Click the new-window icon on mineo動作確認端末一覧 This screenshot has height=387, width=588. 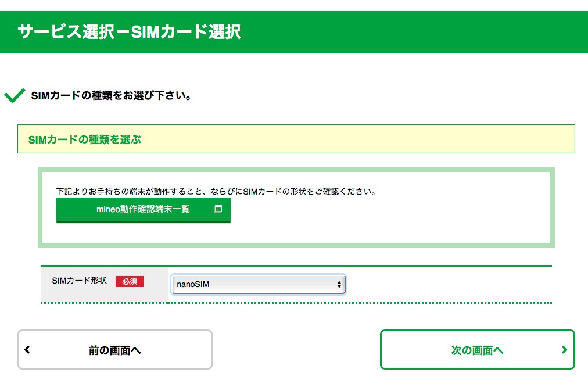click(x=218, y=209)
